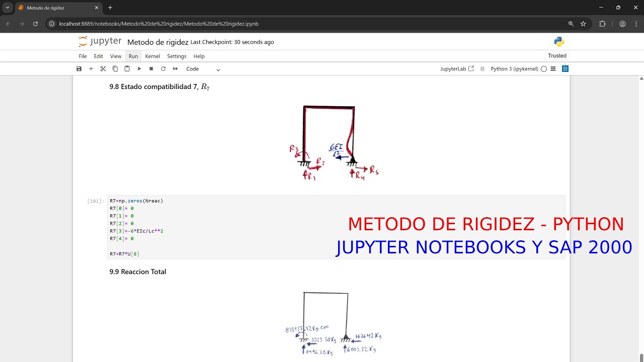This screenshot has height=362, width=644.
Task: Click the kernel status circle indicator
Action: (x=544, y=69)
